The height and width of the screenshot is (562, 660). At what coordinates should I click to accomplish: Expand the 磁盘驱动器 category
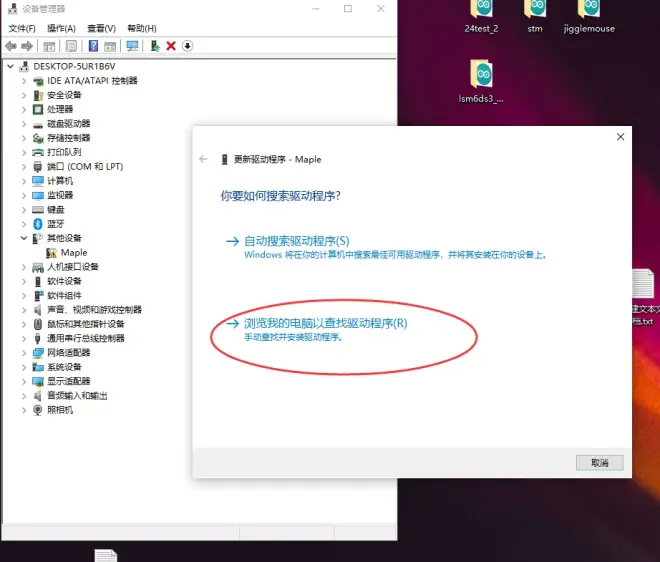pos(24,124)
